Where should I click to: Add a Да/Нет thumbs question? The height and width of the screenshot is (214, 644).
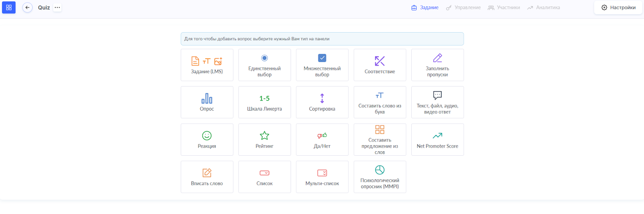pos(322,140)
